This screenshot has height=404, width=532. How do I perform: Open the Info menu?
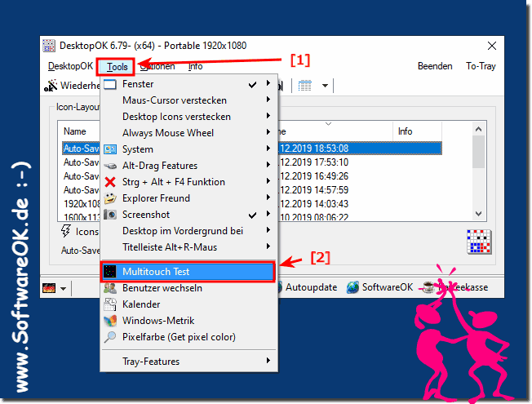pyautogui.click(x=196, y=66)
